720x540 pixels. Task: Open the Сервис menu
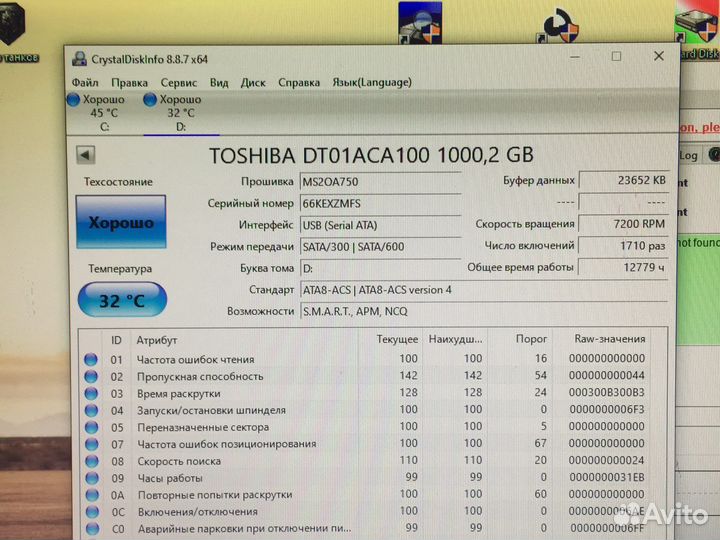[179, 83]
